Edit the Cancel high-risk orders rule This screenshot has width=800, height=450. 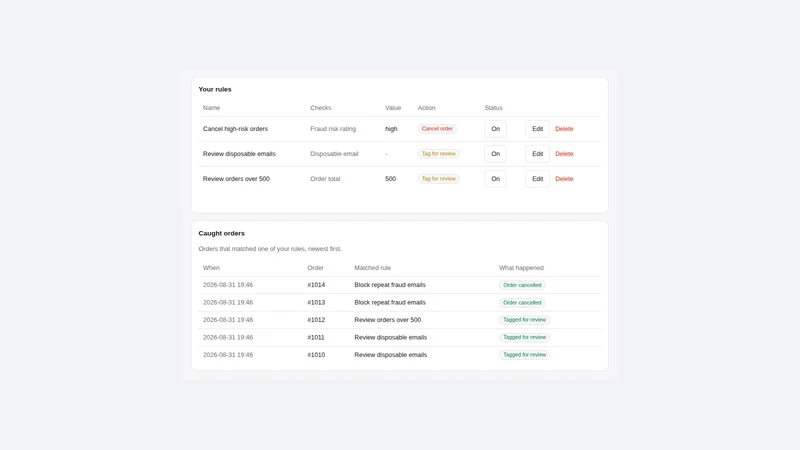(x=538, y=129)
